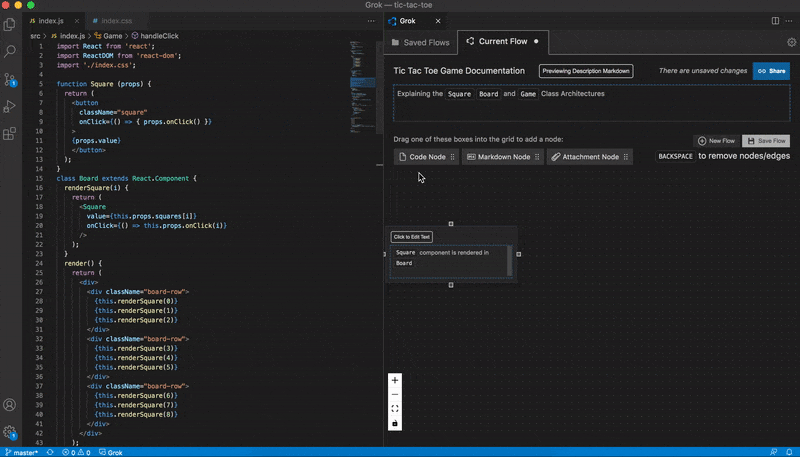Click 'There are unsaved changes' text
The height and width of the screenshot is (457, 800).
click(x=703, y=71)
